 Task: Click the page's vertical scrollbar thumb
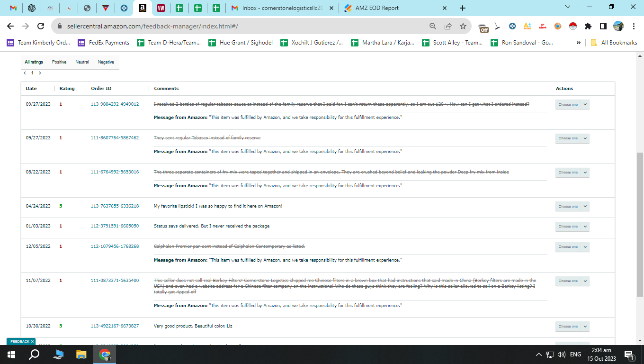pyautogui.click(x=640, y=225)
